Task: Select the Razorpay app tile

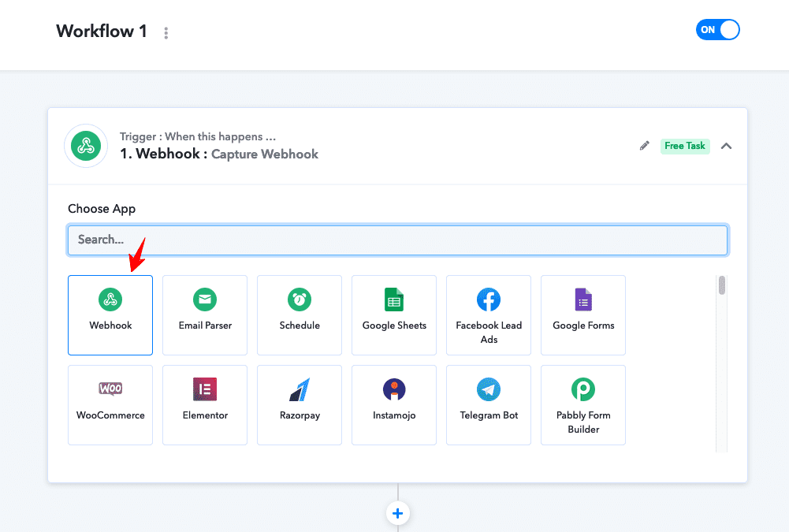Action: point(300,405)
